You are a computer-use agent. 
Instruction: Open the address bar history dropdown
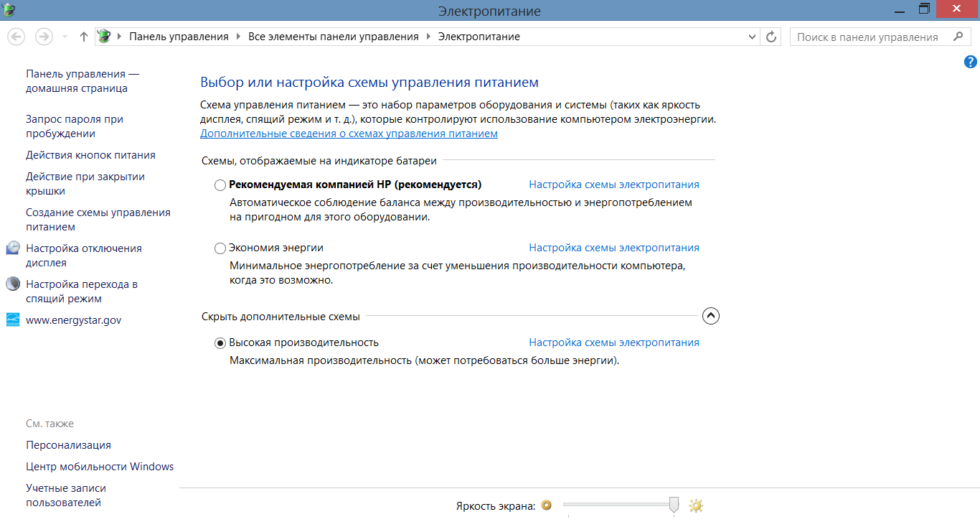point(752,37)
